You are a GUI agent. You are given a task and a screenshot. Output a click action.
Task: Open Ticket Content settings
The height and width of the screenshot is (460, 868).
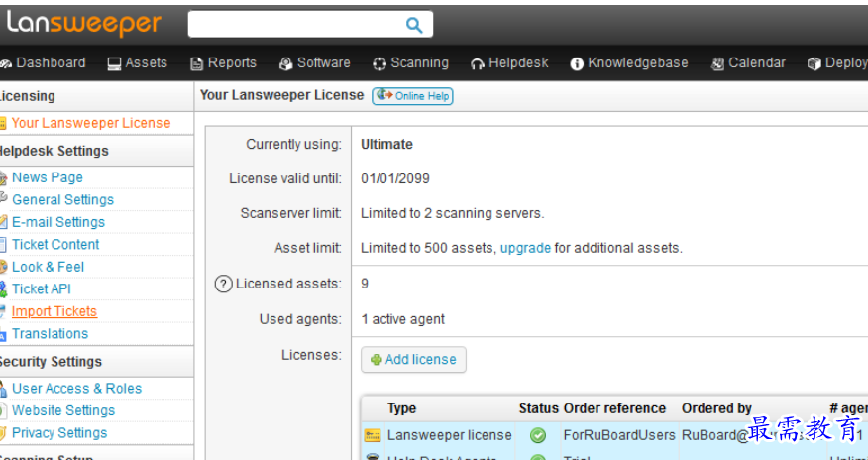click(55, 244)
